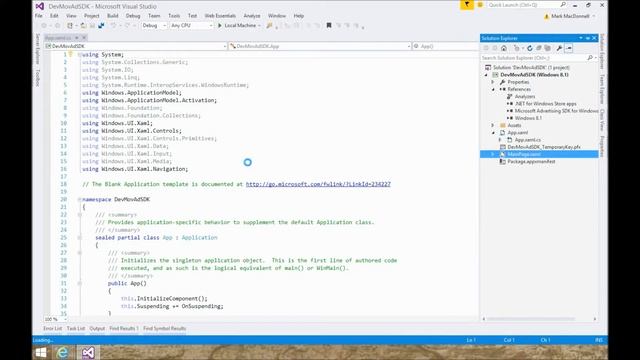Select Microsoft Advertising SDK reference
640x360 pixels.
coord(556,111)
